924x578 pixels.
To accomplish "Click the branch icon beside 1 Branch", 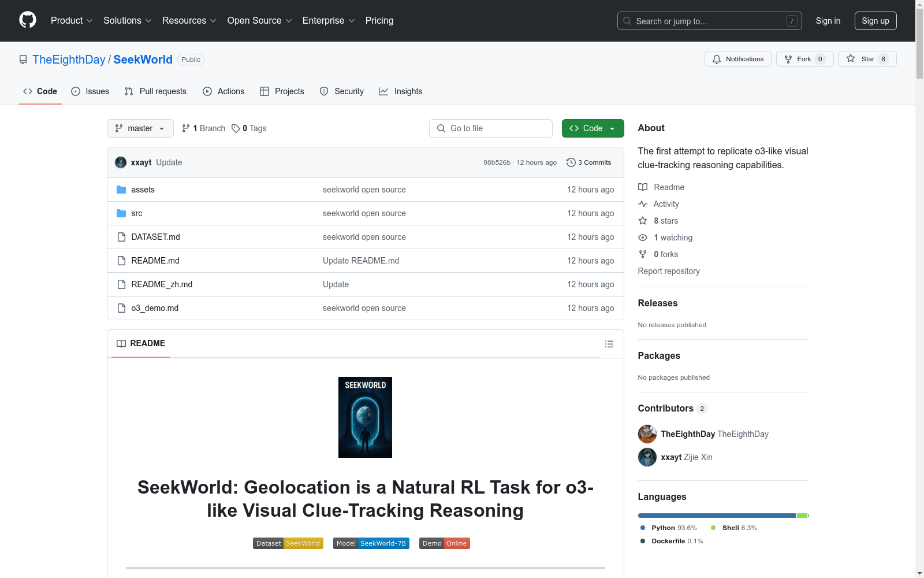I will point(186,128).
